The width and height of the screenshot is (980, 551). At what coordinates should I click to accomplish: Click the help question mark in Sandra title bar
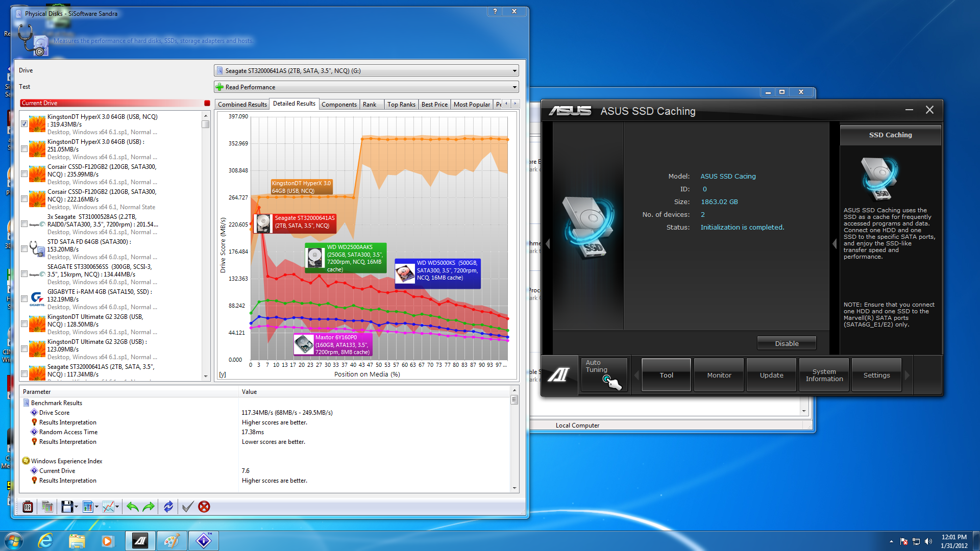(x=495, y=11)
